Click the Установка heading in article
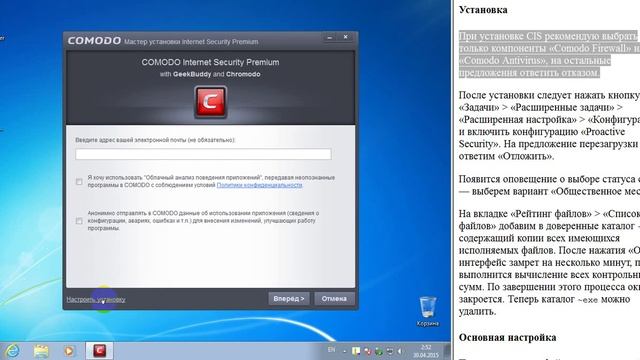 [483, 10]
